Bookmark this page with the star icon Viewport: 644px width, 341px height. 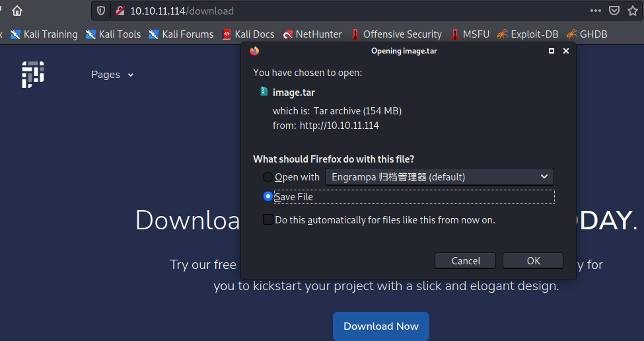633,11
